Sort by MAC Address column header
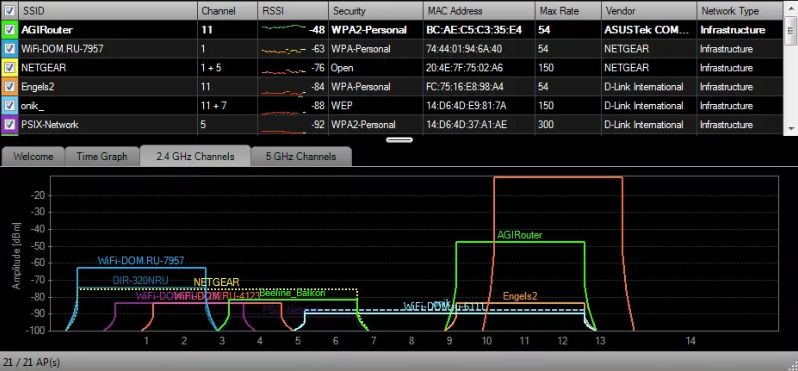This screenshot has height=371, width=798. point(479,11)
